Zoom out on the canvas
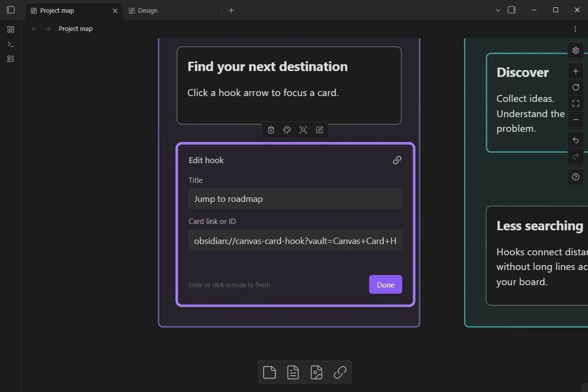588x392 pixels. [x=576, y=120]
